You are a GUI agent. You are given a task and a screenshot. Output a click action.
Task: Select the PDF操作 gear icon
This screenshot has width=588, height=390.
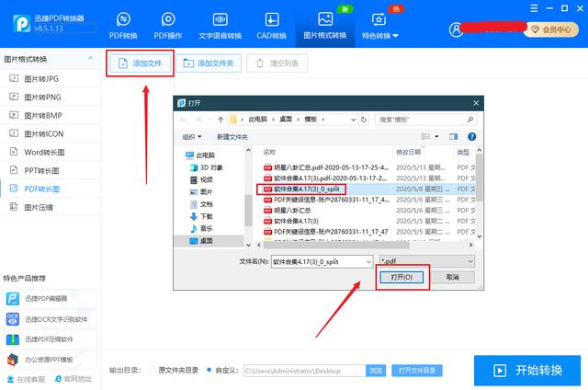(x=168, y=19)
